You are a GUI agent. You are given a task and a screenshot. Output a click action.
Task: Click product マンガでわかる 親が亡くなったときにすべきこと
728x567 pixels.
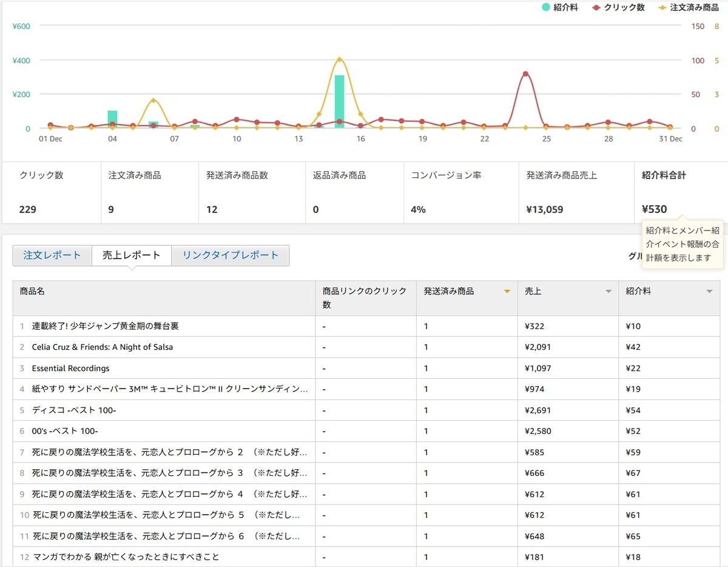pyautogui.click(x=125, y=557)
